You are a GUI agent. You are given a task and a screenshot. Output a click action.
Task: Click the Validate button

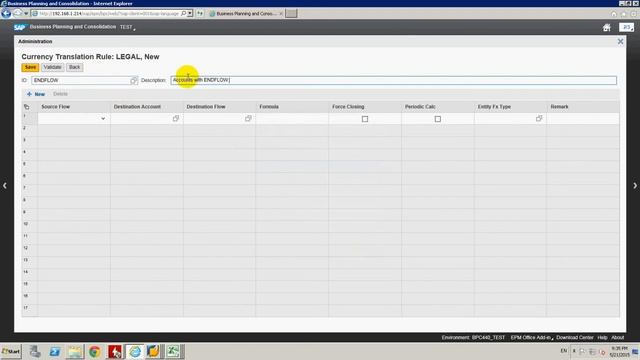point(53,67)
